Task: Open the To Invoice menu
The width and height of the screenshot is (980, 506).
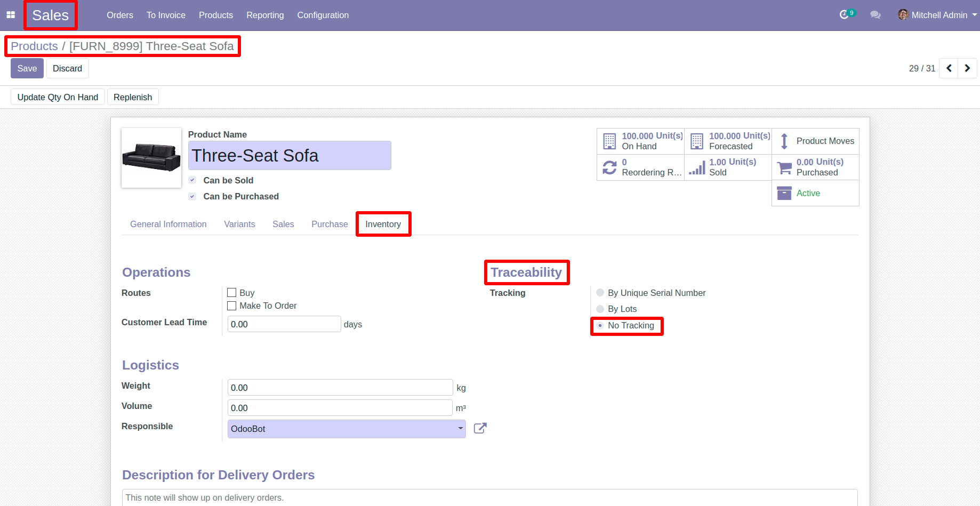Action: (166, 15)
